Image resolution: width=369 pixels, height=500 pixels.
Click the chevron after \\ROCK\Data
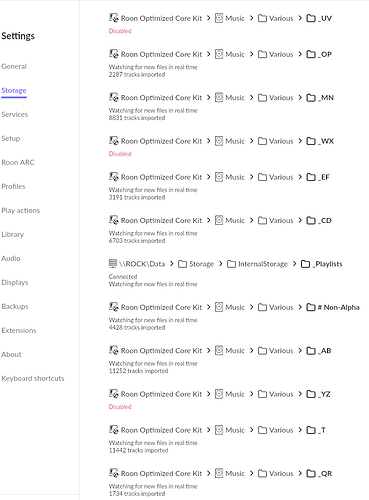[x=171, y=263]
